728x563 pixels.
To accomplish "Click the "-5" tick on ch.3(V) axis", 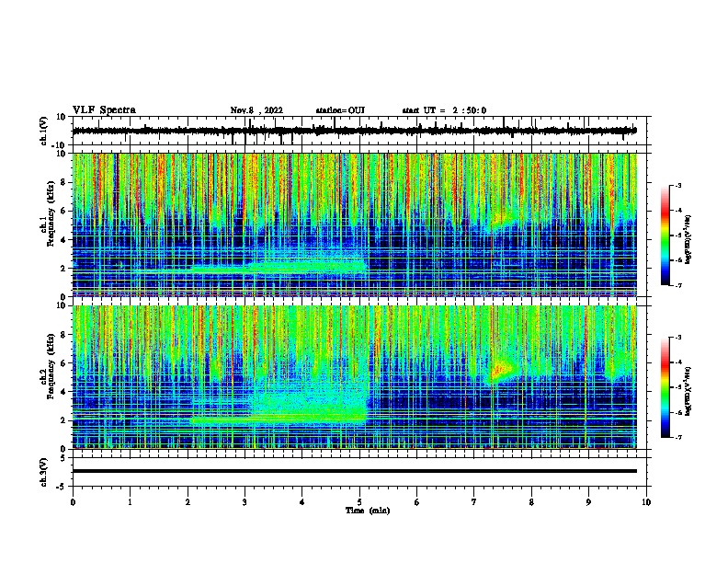I will (x=63, y=487).
